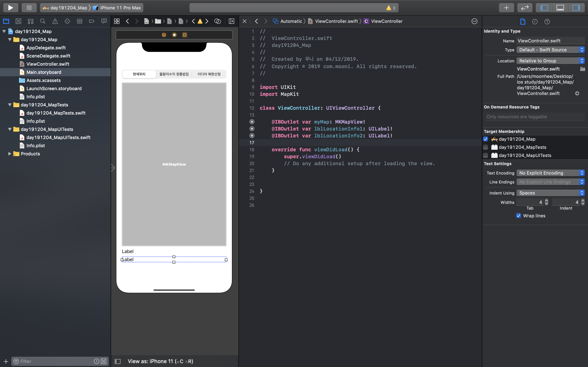The width and height of the screenshot is (588, 367).
Task: Select AppDelegate.swift in the navigator
Action: click(46, 48)
